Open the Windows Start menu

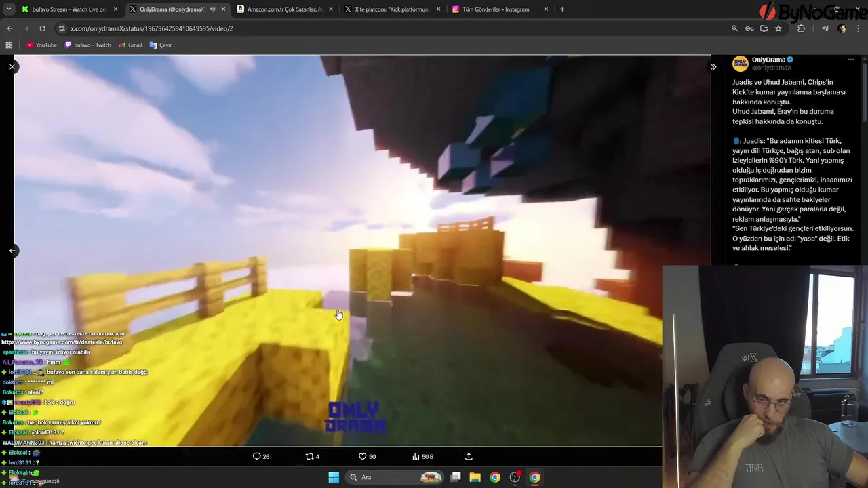tap(334, 477)
